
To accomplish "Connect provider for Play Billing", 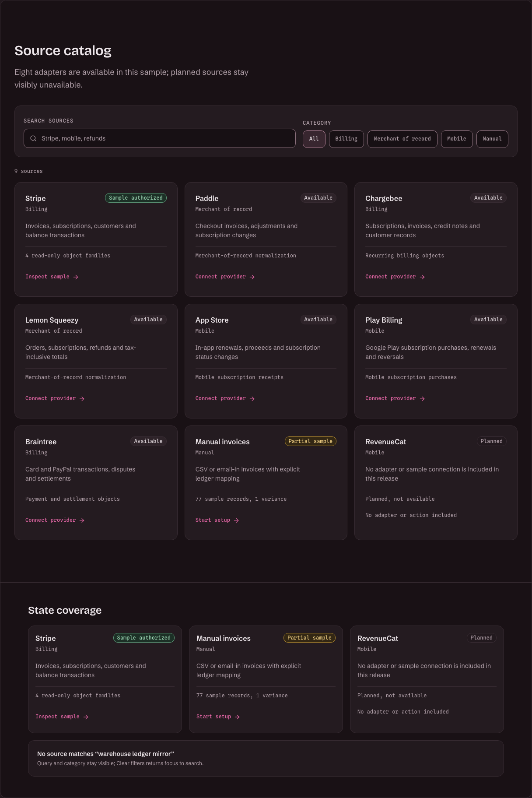I will [x=395, y=398].
